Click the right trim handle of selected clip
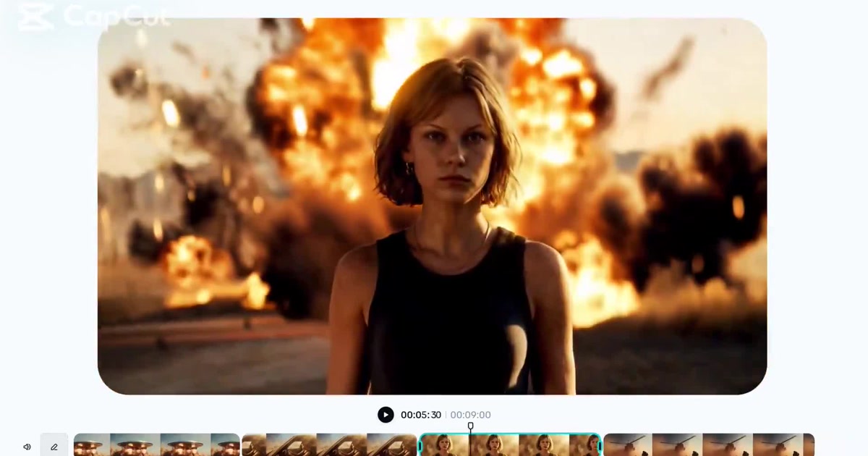Screen dimensions: 868x456 [600, 445]
